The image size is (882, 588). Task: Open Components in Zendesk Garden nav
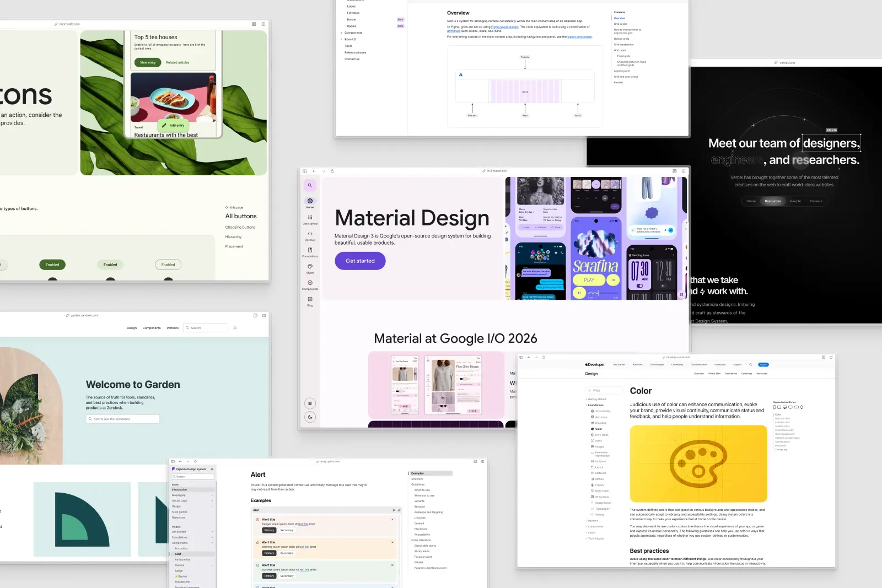pos(152,328)
